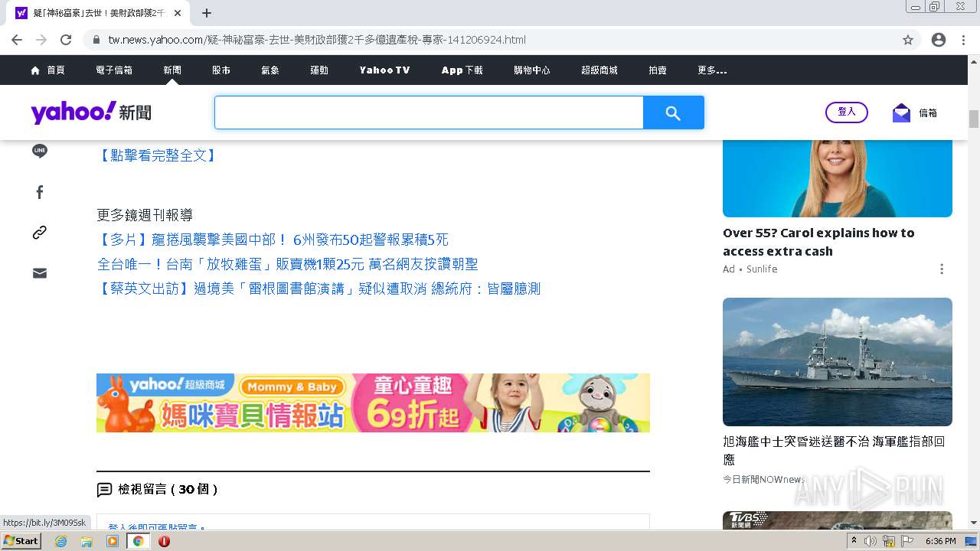
Task: Click the red Opera-style taskbar icon
Action: [164, 541]
